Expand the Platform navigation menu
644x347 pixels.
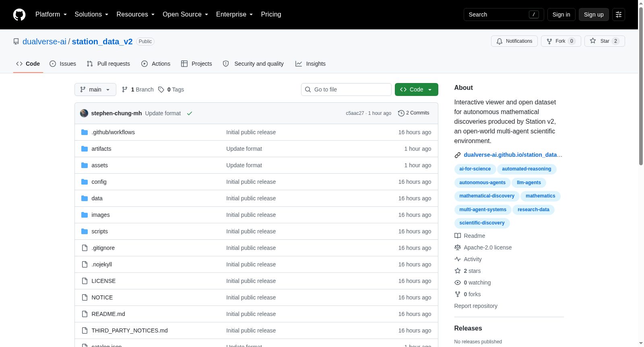[x=51, y=15]
